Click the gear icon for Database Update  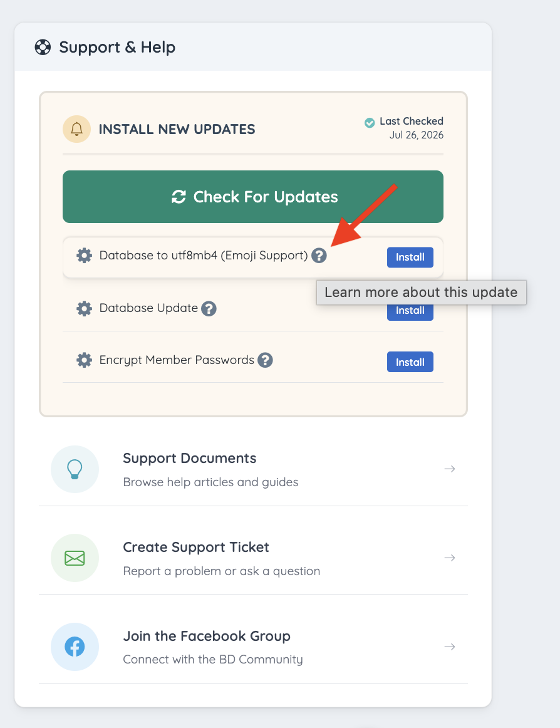pos(84,308)
